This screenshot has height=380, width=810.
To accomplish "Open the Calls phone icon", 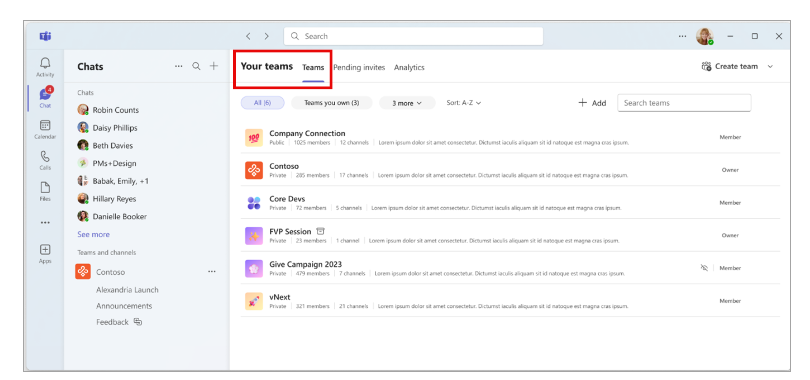I will (45, 156).
